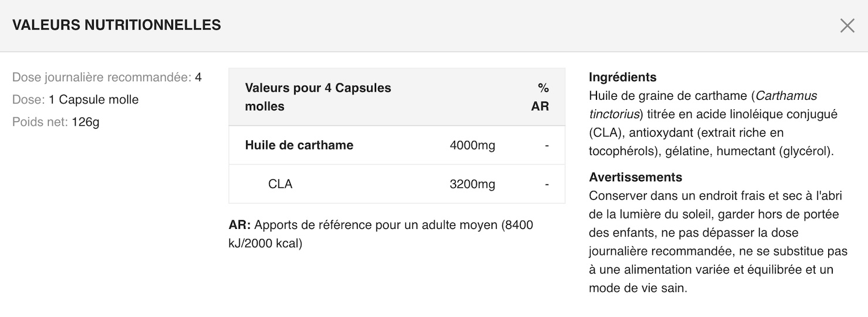
Task: Click the 4000mg value
Action: coord(472,145)
